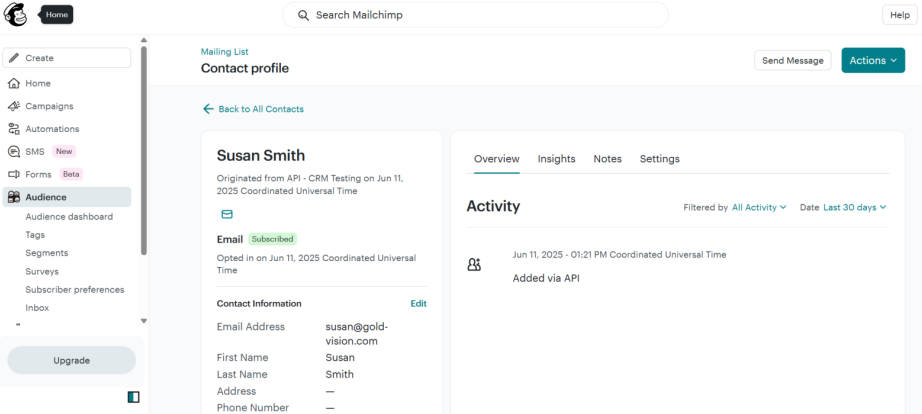Switch to the Settings tab
The image size is (922, 414).
click(659, 159)
